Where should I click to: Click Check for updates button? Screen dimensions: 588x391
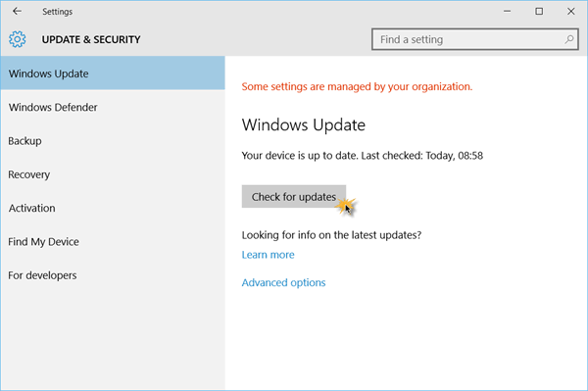[294, 196]
